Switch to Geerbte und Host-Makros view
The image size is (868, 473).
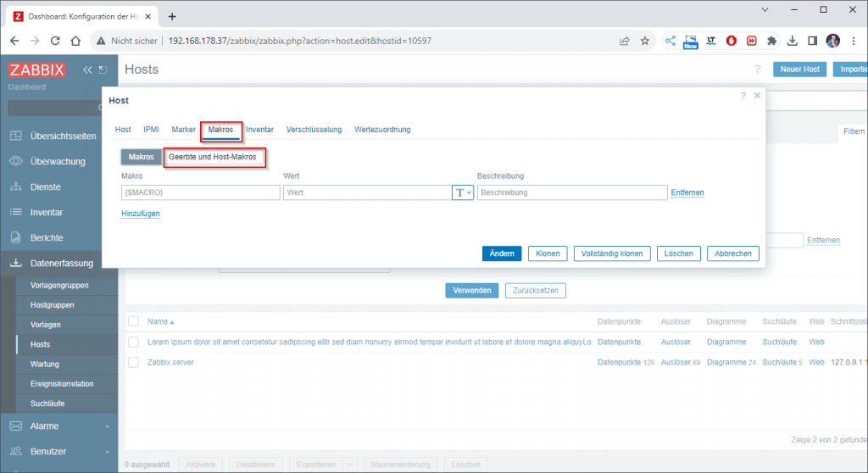(213, 157)
